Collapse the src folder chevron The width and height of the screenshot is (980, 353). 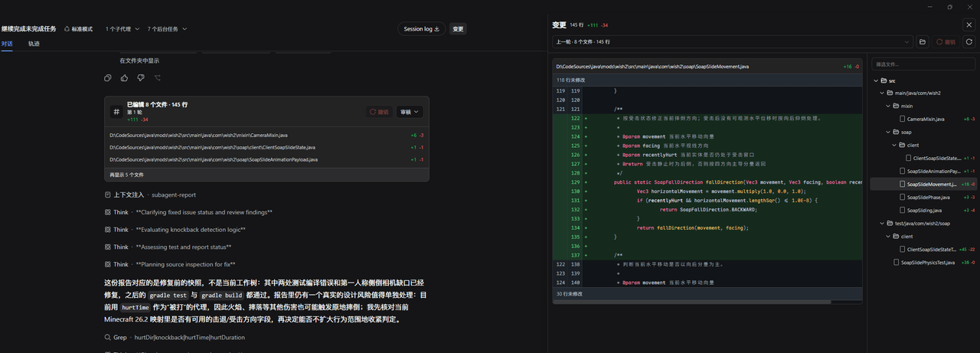pos(875,80)
